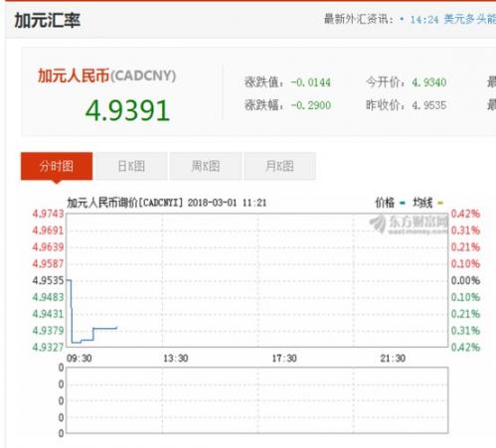The height and width of the screenshot is (448, 496).
Task: Click the 今开价 4.9340 value
Action: coord(429,82)
